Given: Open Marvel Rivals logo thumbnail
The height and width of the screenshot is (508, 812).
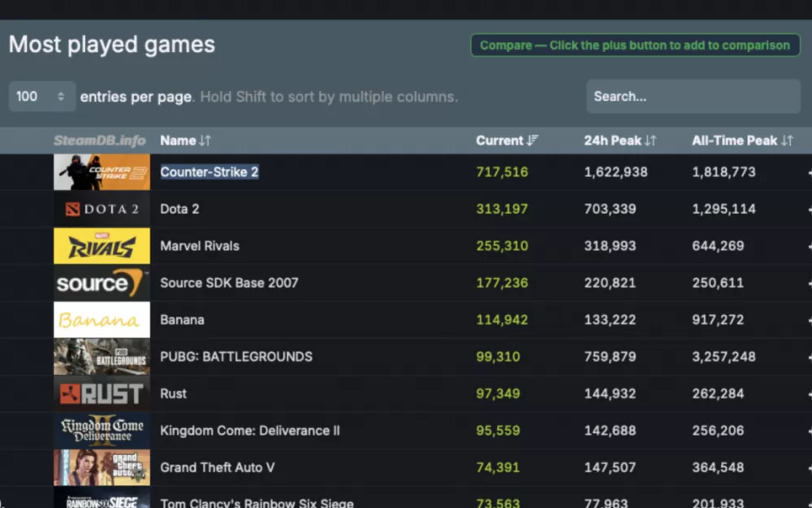Looking at the screenshot, I should pos(102,245).
